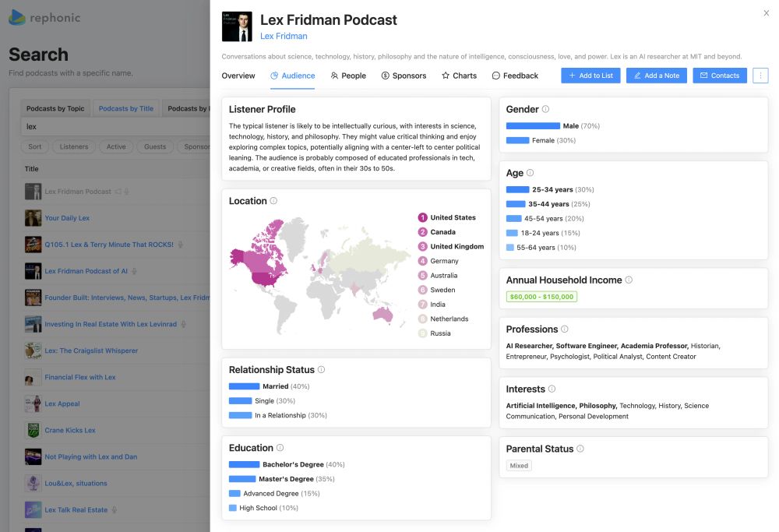Click the Annual Household Income info icon
This screenshot has width=779, height=532.
coord(629,280)
